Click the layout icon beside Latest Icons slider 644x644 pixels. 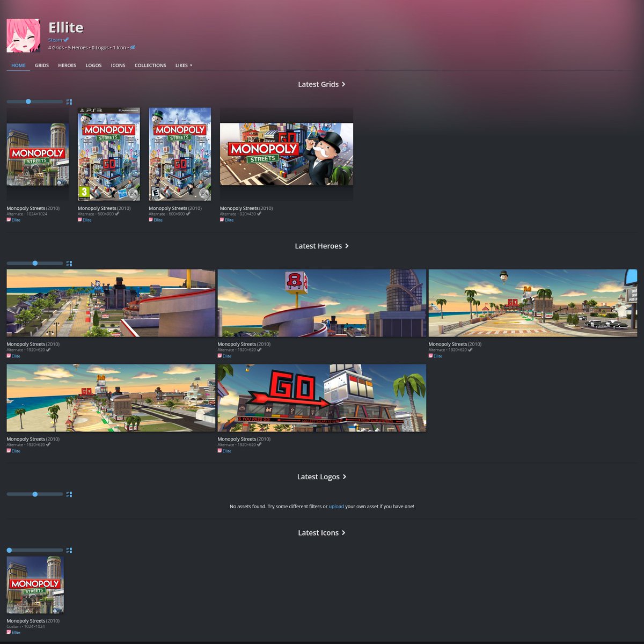pyautogui.click(x=69, y=550)
